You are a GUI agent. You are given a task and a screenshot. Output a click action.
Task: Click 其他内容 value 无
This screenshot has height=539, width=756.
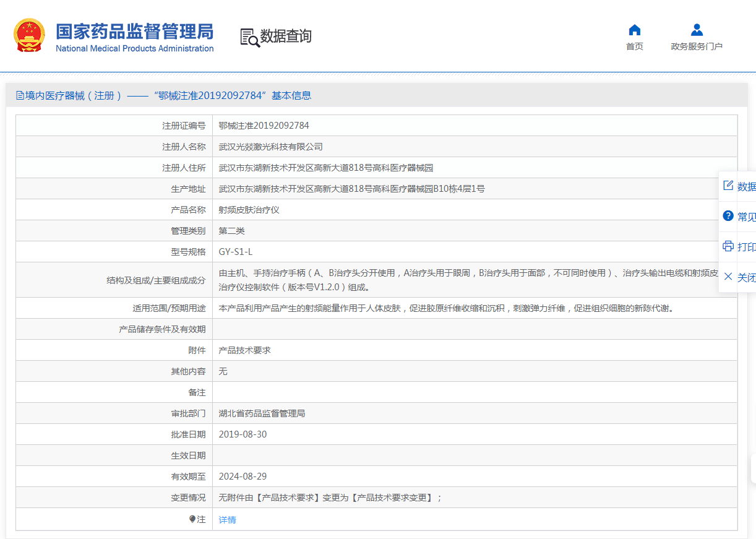(x=223, y=371)
